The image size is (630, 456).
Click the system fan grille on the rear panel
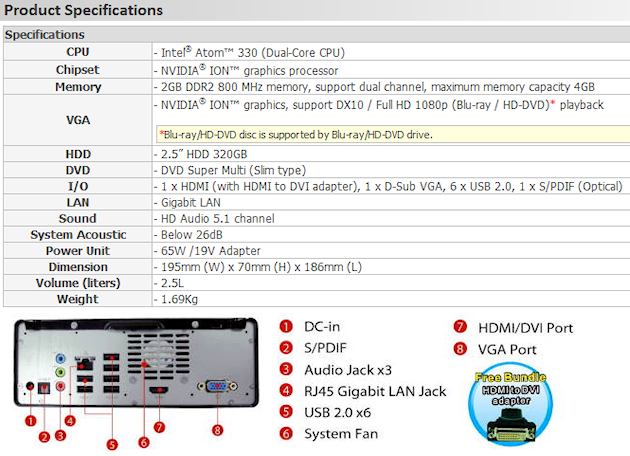159,356
